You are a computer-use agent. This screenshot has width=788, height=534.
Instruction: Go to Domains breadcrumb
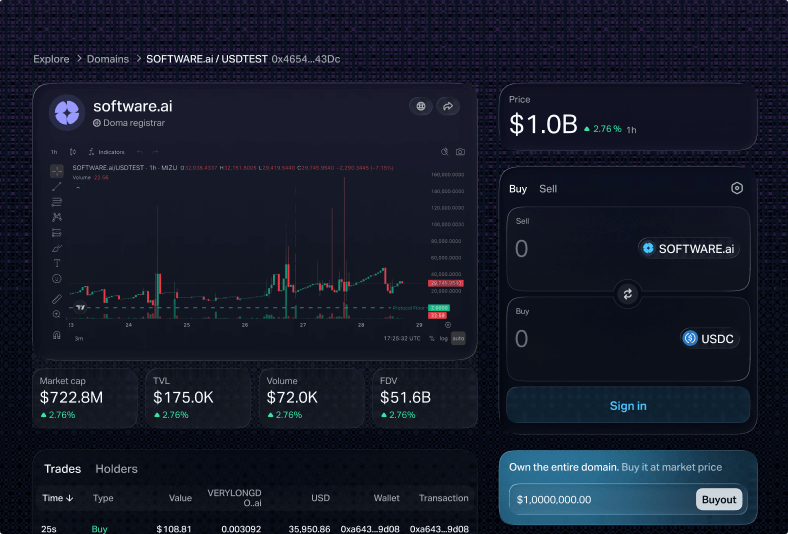point(108,59)
